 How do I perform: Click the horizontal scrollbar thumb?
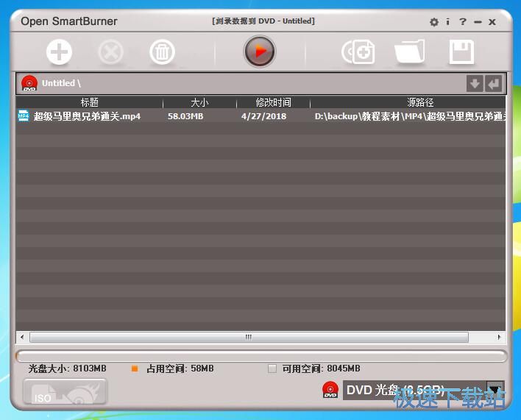click(249, 337)
